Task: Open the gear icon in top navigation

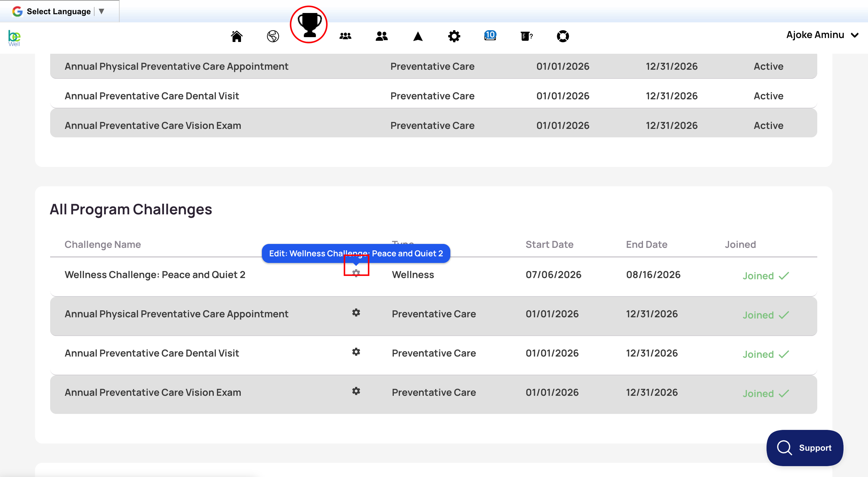Action: 454,36
